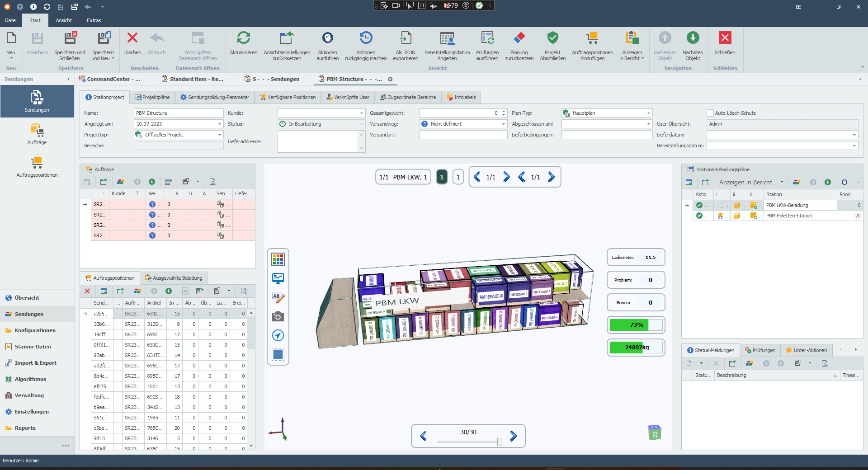Expand the Plan-Typ Hauptplan dropdown
This screenshot has width=868, height=470.
click(648, 113)
